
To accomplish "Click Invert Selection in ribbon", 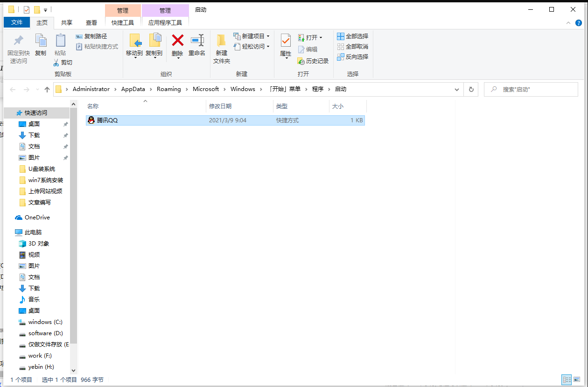I will click(353, 57).
